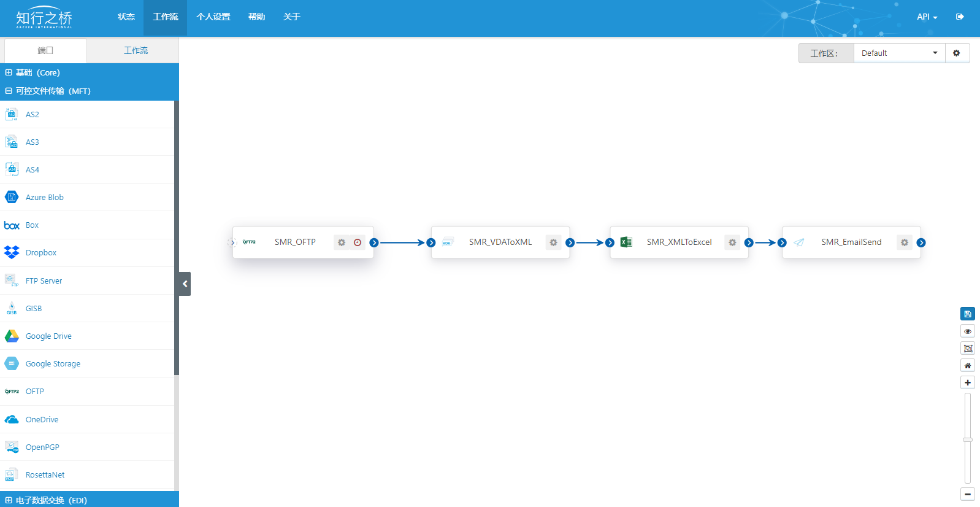The width and height of the screenshot is (980, 507).
Task: Click the zoom slider handle
Action: click(968, 439)
